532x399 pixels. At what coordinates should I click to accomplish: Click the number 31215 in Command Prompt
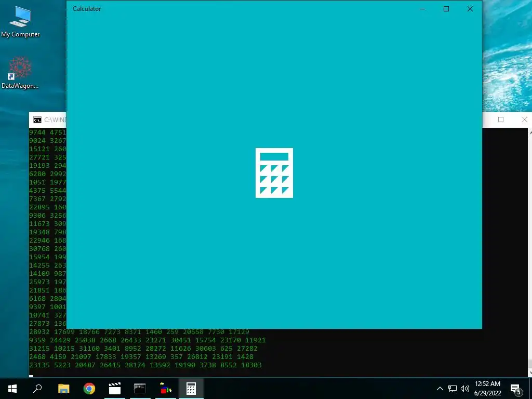39,349
